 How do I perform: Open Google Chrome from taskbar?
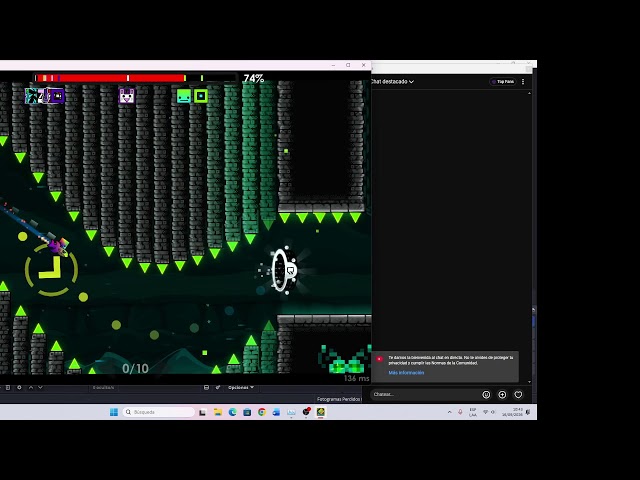pyautogui.click(x=262, y=412)
